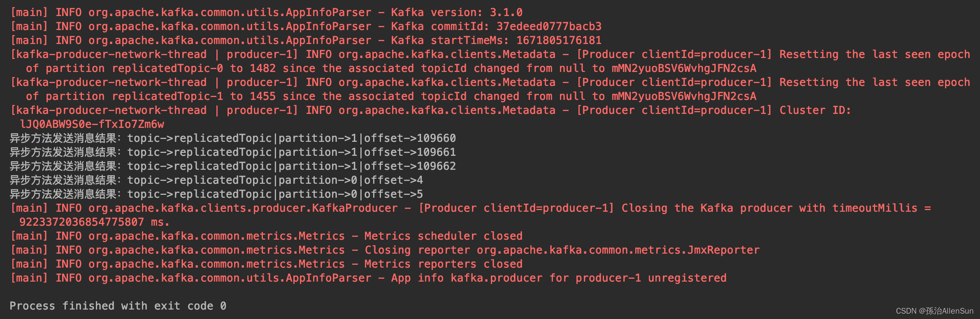Click the 'Metrics scheduler closed' line
Screen dimensions: 980x319
click(266, 236)
